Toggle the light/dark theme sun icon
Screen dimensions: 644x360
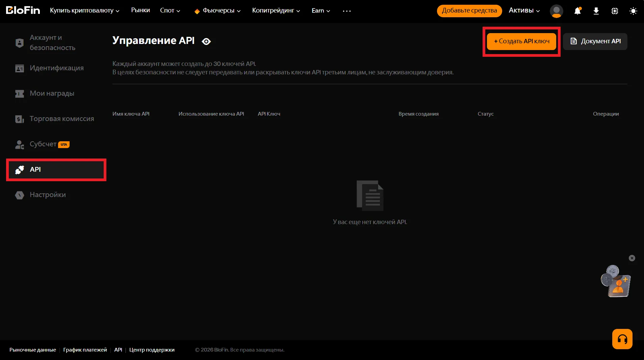click(633, 11)
